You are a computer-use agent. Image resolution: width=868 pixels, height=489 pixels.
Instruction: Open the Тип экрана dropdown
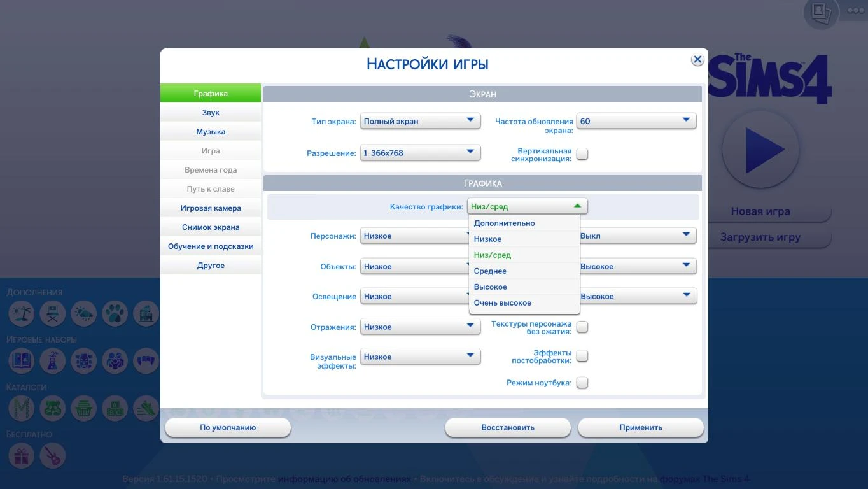tap(420, 121)
